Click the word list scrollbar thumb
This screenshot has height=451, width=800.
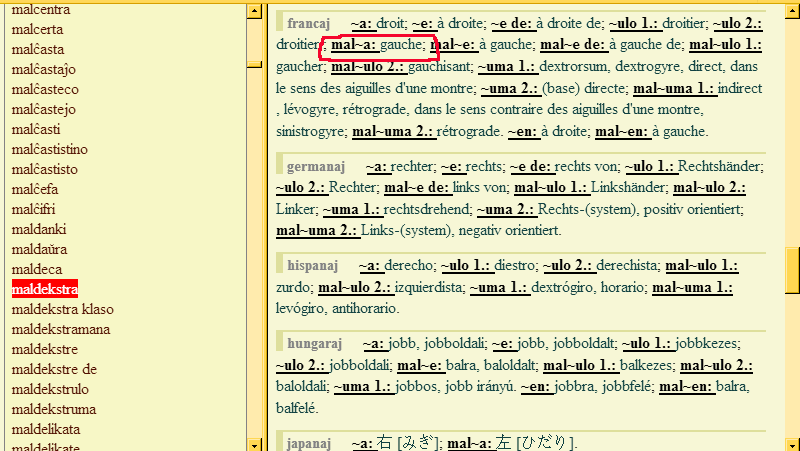pyautogui.click(x=254, y=64)
